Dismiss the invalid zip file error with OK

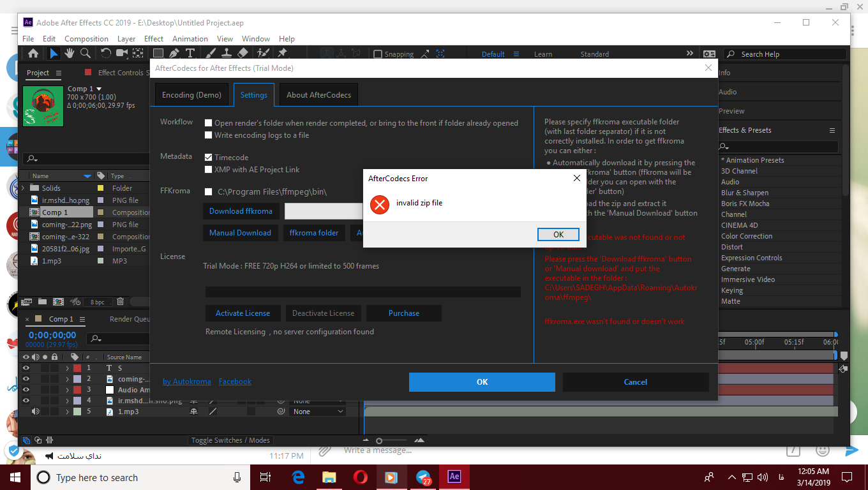pyautogui.click(x=558, y=234)
